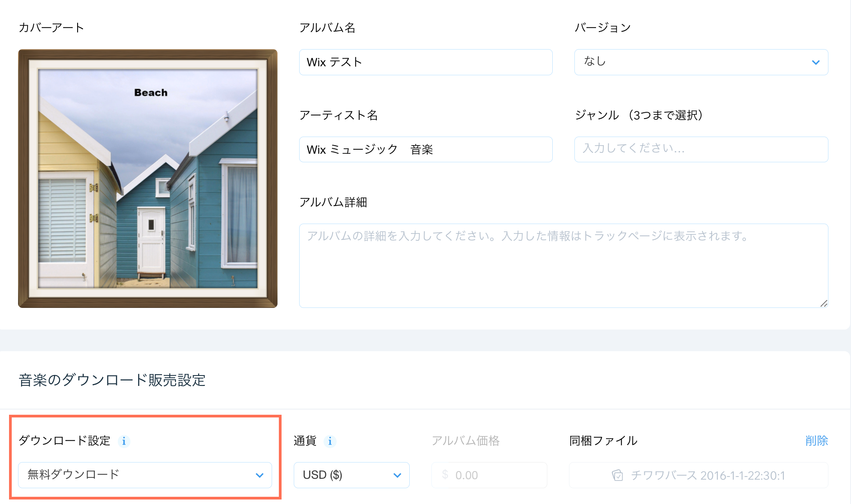Click the chevron on the 無料ダウンロード selector
Viewport: 851px width, 504px height.
coord(259,475)
